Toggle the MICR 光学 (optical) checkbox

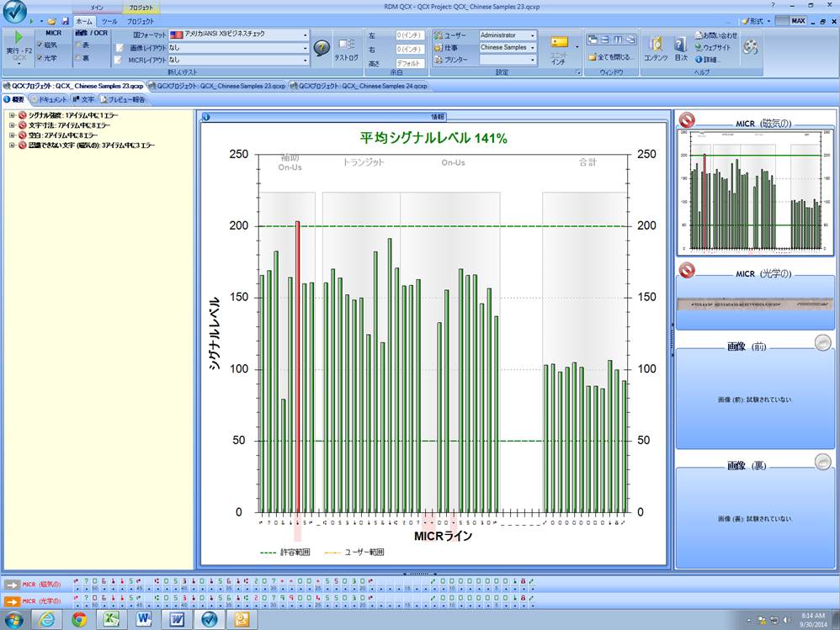click(39, 58)
